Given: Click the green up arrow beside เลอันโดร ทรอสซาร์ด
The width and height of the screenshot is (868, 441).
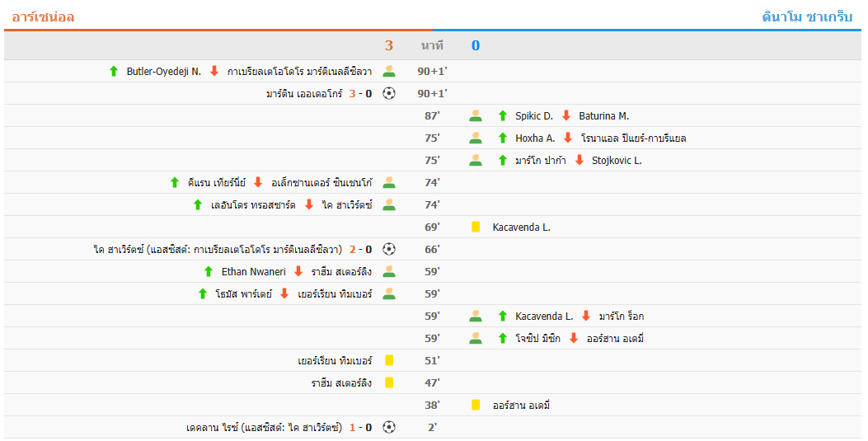Looking at the screenshot, I should [198, 204].
